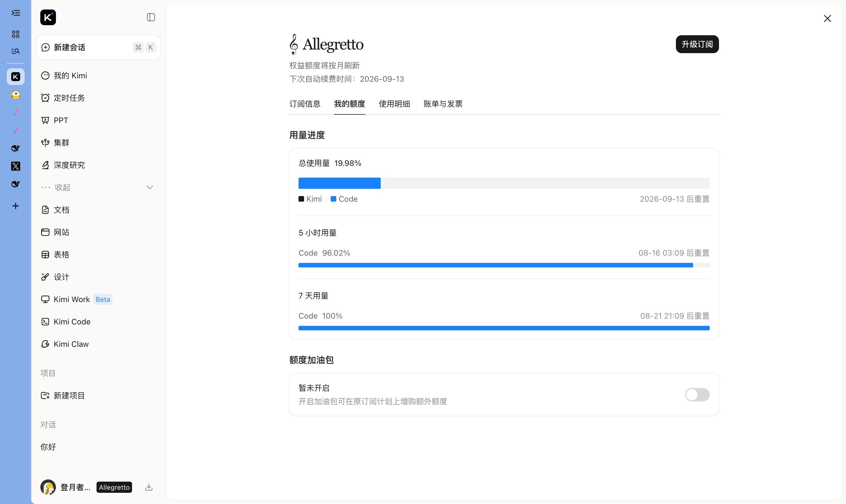The height and width of the screenshot is (504, 846).
Task: Open the X (Twitter) icon in left rail
Action: pyautogui.click(x=16, y=166)
